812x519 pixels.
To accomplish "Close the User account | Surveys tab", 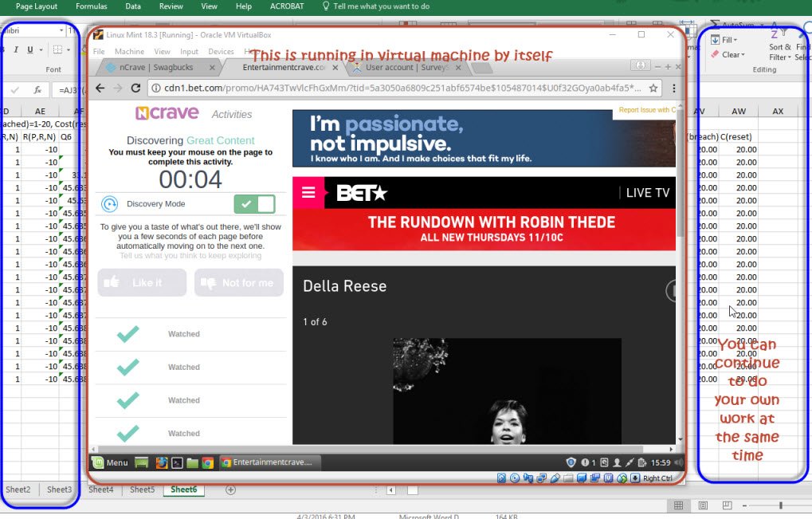I will tap(457, 67).
